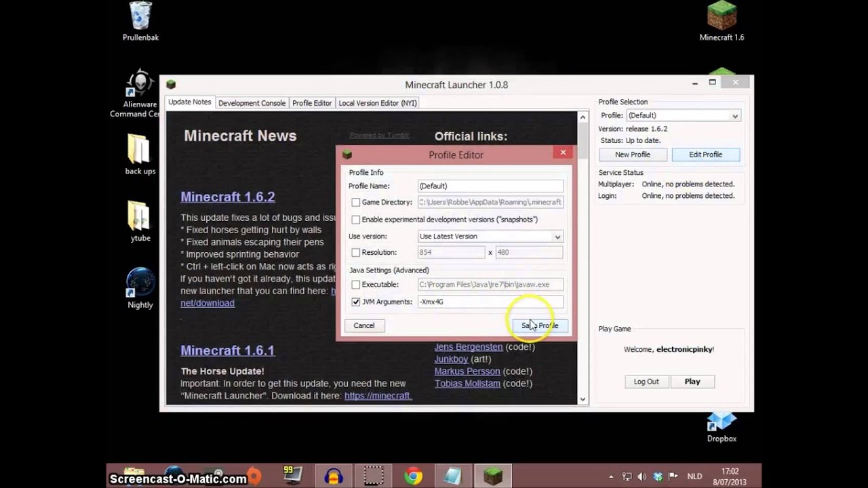Screen dimensions: 868x488
Task: Follow the net/download link
Action: click(x=208, y=303)
